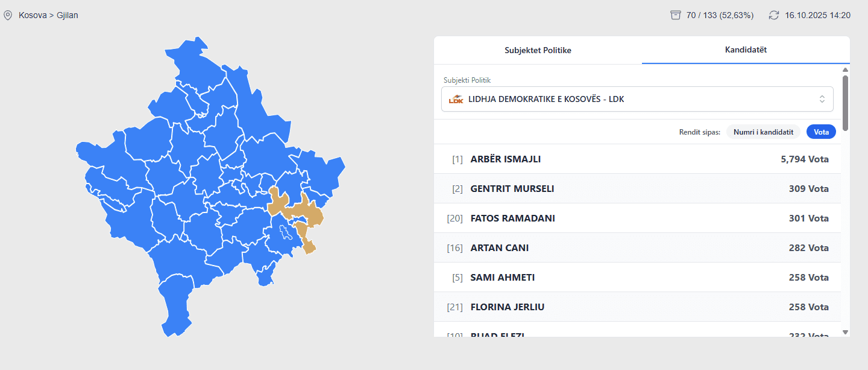
Task: Select the Kandidatët tab
Action: click(x=746, y=49)
